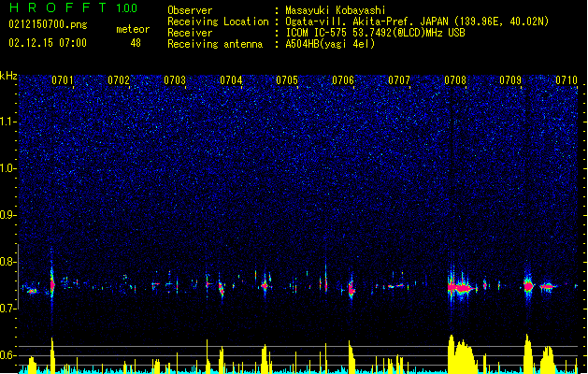Click the 'Receiver' field label

pyautogui.click(x=190, y=33)
